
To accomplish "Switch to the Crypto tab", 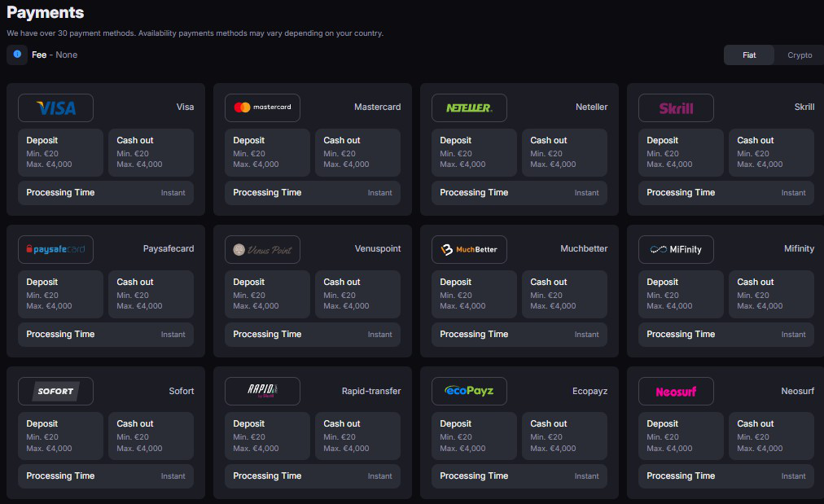I will tap(799, 55).
